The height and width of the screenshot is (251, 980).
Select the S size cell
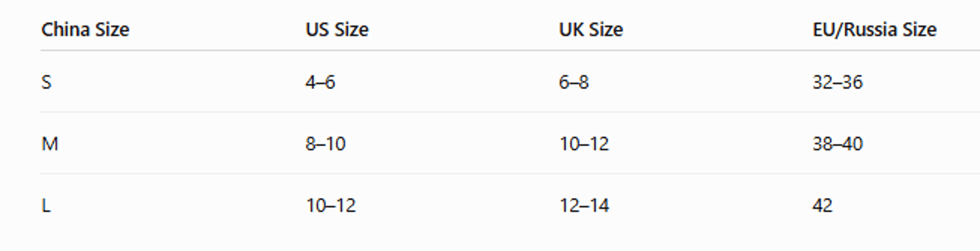coord(46,82)
